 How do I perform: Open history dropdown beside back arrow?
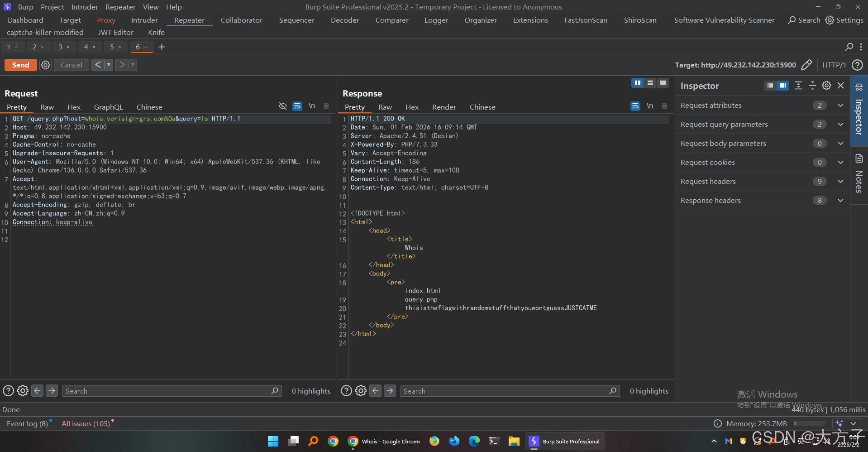tap(109, 65)
